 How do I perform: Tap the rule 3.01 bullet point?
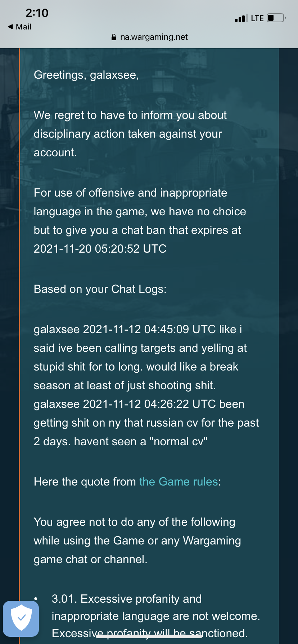tap(155, 616)
